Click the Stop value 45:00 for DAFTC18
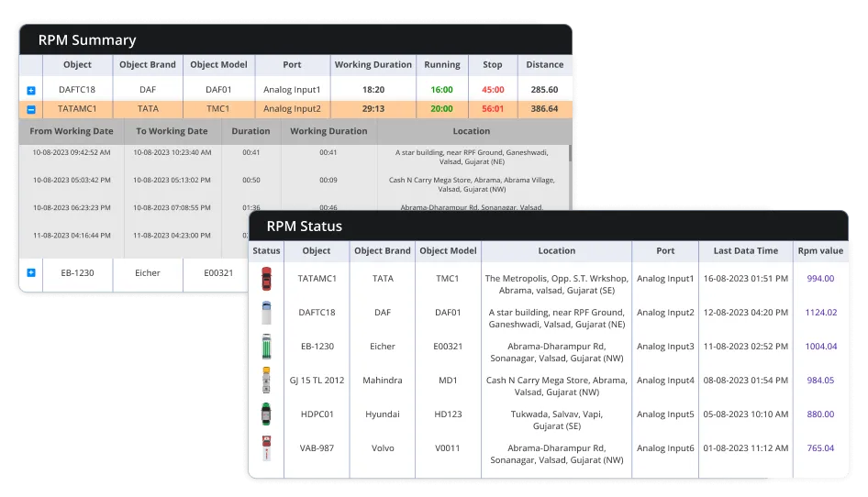 (493, 90)
